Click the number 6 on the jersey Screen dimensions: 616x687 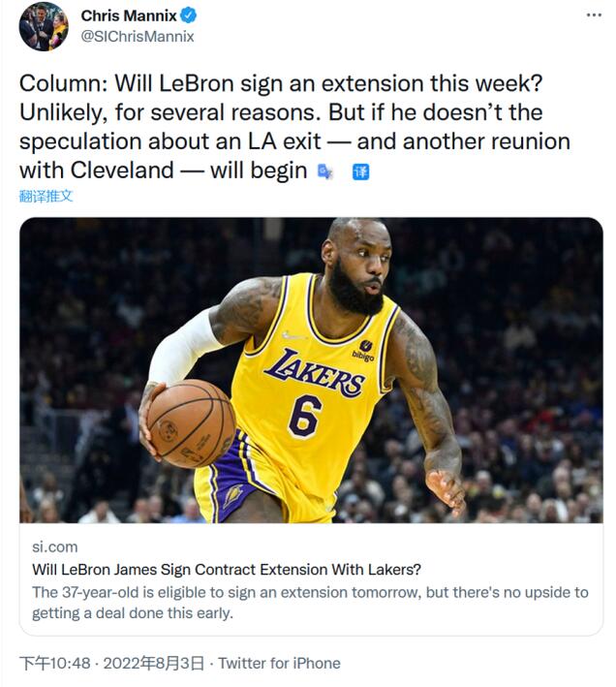pyautogui.click(x=303, y=415)
